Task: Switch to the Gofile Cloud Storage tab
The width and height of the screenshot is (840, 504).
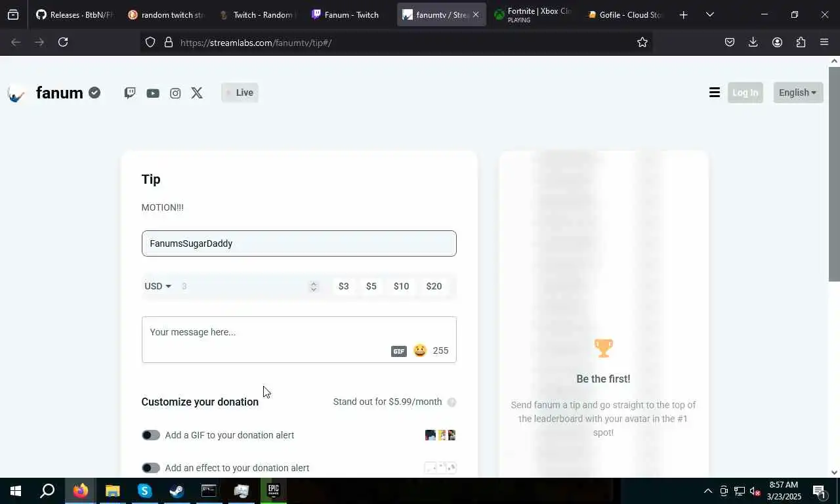Action: click(625, 14)
